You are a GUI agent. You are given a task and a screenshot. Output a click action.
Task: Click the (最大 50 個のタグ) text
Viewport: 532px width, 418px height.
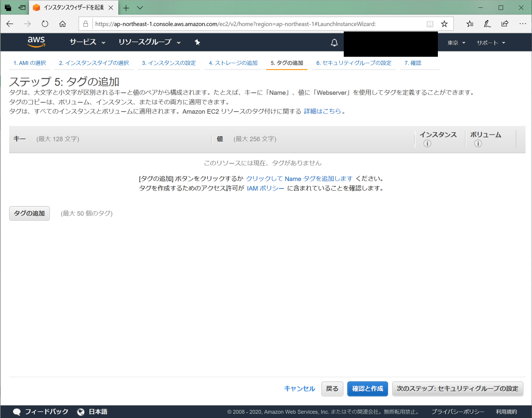87,213
